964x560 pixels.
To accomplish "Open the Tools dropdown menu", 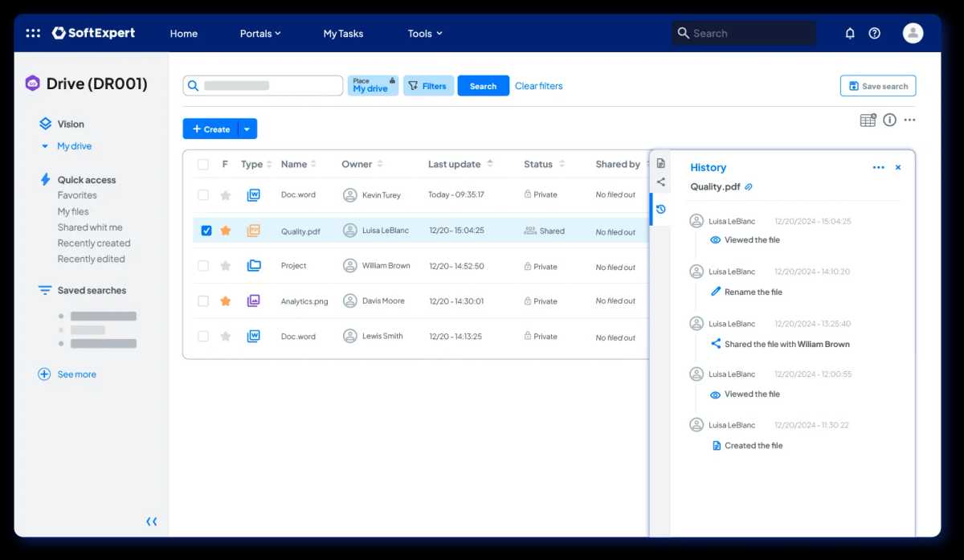I will click(x=425, y=34).
